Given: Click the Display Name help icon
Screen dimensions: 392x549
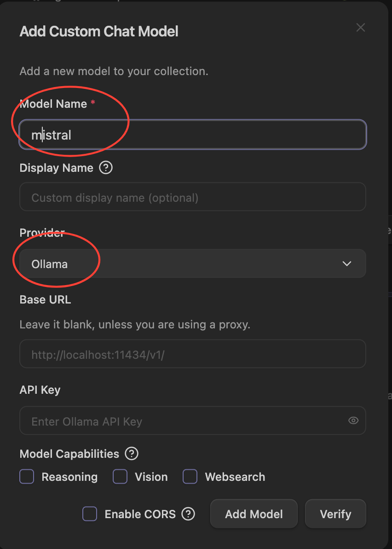Looking at the screenshot, I should click(106, 168).
